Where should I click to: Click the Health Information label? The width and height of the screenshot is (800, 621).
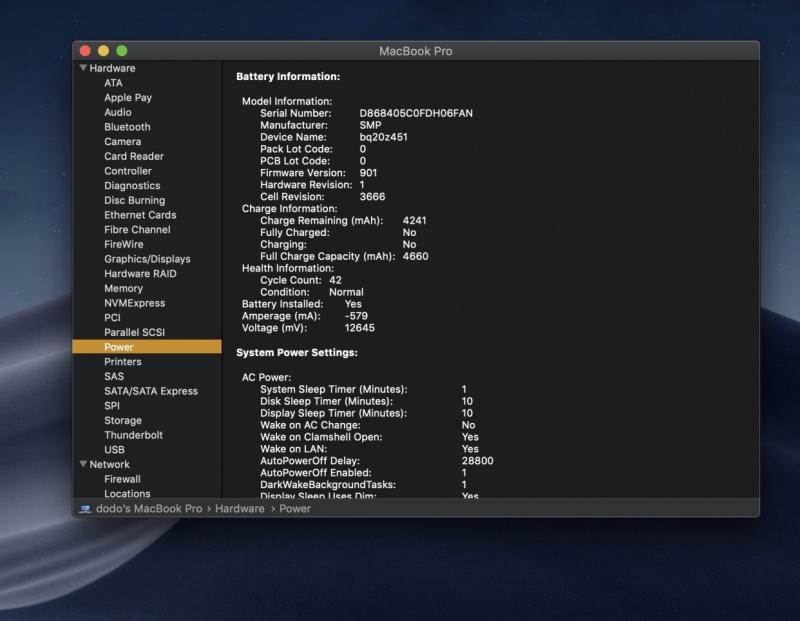point(288,268)
